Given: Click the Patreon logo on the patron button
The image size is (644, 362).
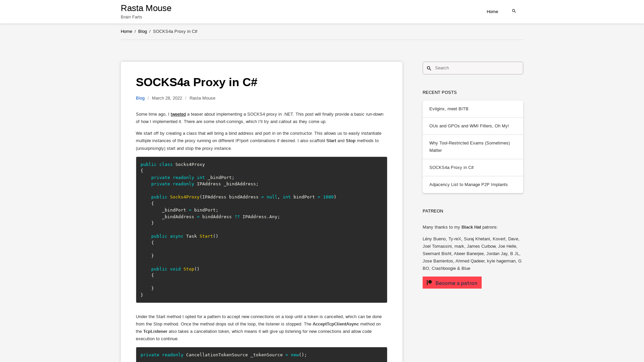Looking at the screenshot, I should [429, 283].
